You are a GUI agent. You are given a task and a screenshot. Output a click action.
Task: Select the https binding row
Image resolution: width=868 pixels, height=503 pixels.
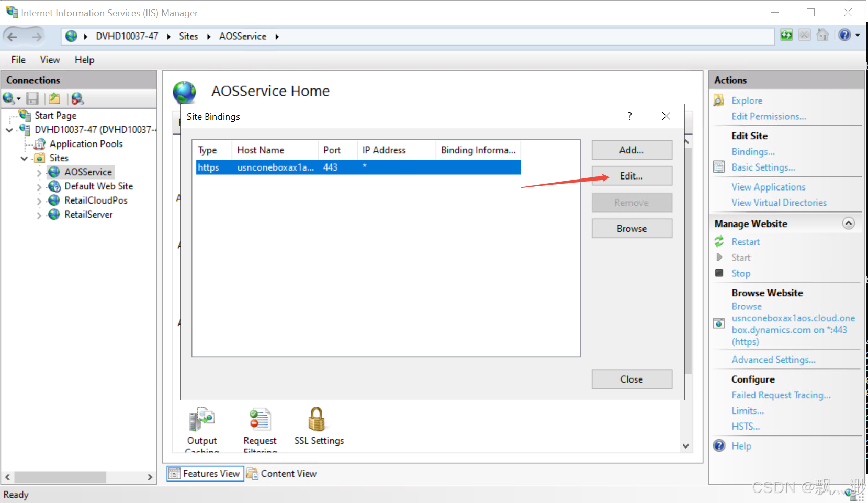click(358, 167)
